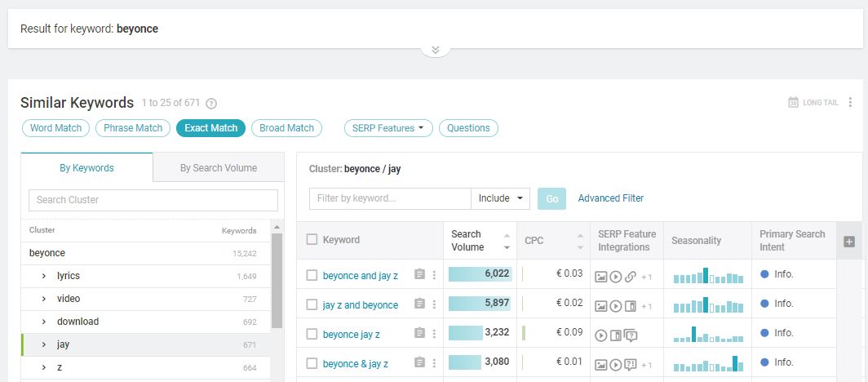
Task: Click the seasonality chart for 'beyonce and jay z'
Action: point(709,275)
